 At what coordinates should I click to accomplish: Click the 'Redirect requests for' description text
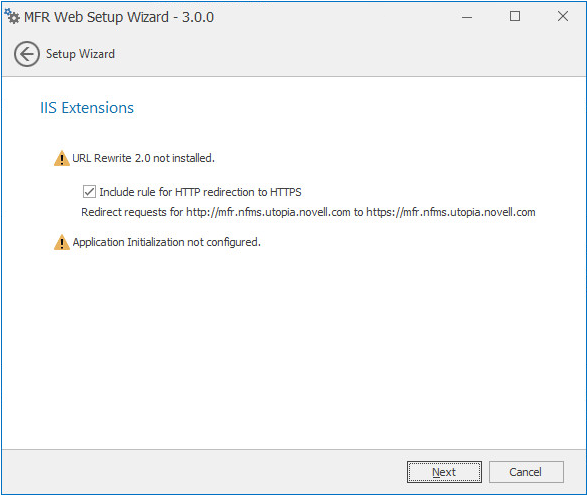click(132, 212)
